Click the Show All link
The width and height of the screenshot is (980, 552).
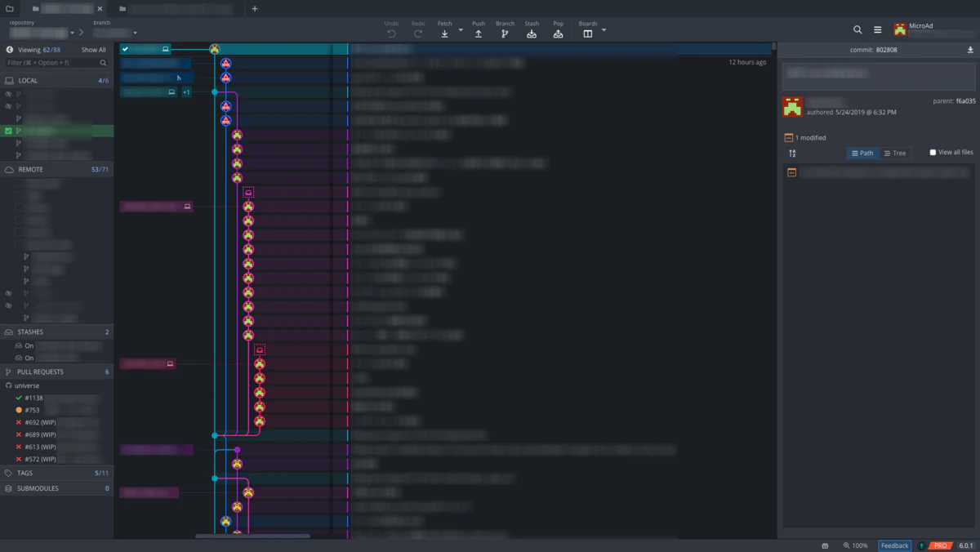[93, 50]
